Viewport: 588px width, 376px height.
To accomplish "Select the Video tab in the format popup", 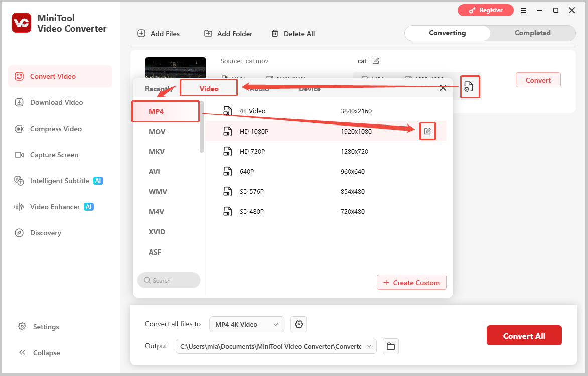I will (209, 88).
